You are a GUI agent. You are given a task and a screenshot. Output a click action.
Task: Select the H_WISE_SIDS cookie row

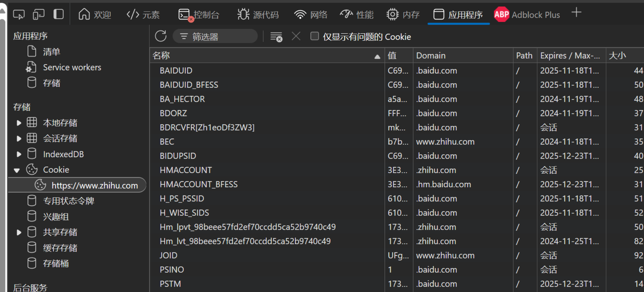pos(397,213)
